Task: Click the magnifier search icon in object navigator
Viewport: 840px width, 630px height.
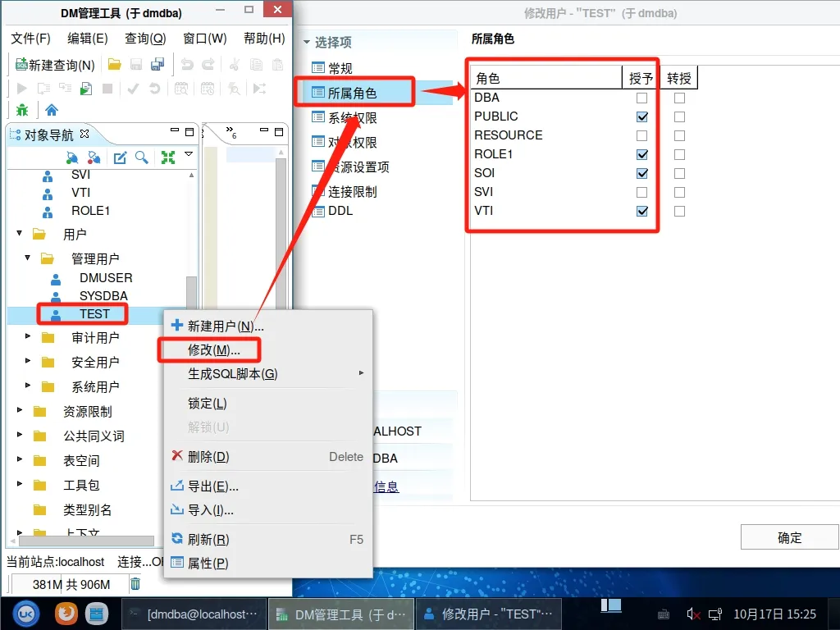Action: click(x=142, y=157)
